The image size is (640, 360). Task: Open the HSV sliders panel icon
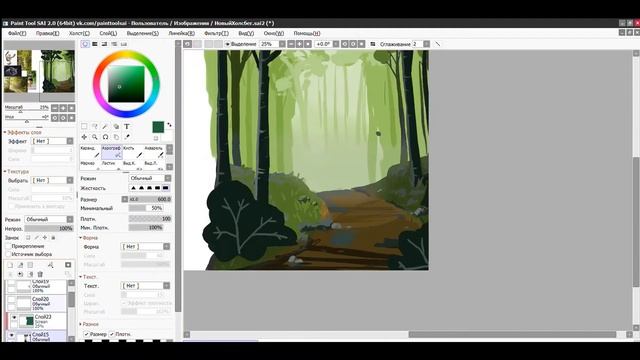click(x=104, y=44)
